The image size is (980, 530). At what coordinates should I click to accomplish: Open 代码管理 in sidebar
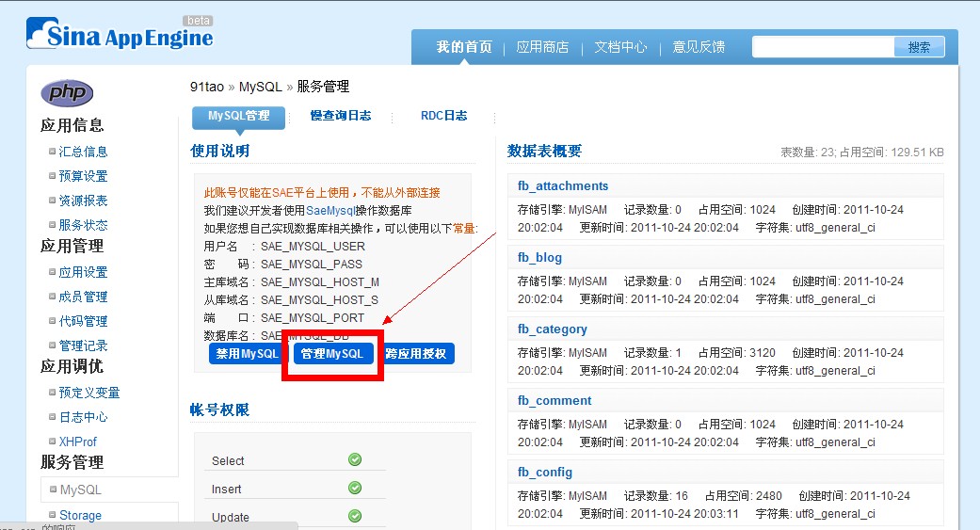83,321
